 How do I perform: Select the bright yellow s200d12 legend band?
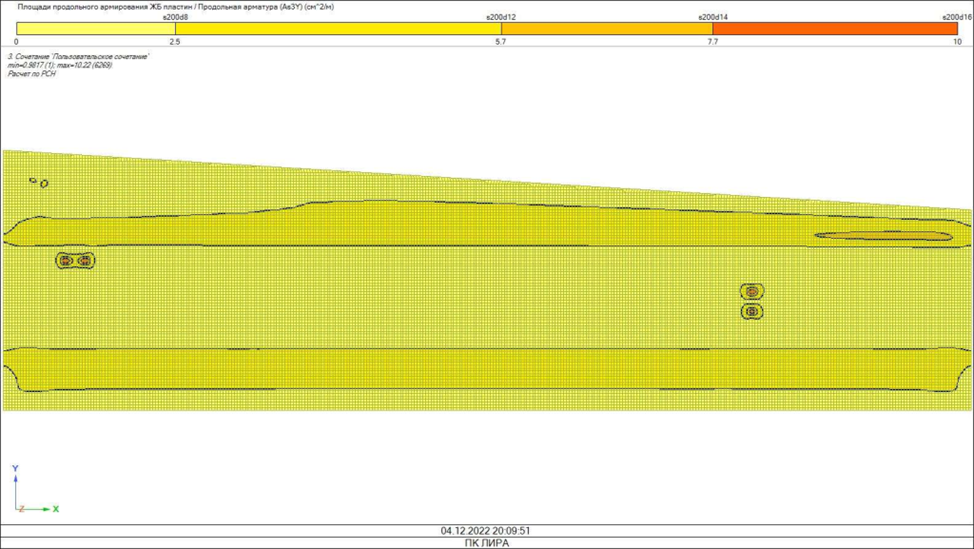point(338,30)
